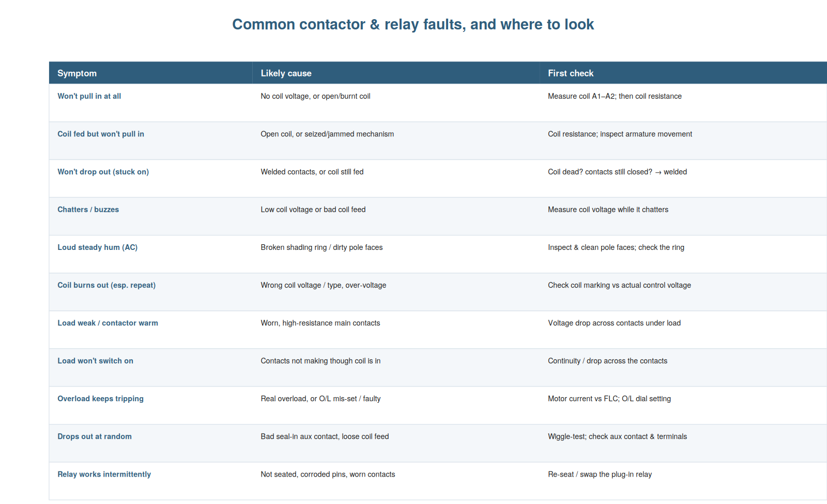Click "Broken shading ring / dirty pole faces" cell
The width and height of the screenshot is (827, 504).
click(x=321, y=247)
